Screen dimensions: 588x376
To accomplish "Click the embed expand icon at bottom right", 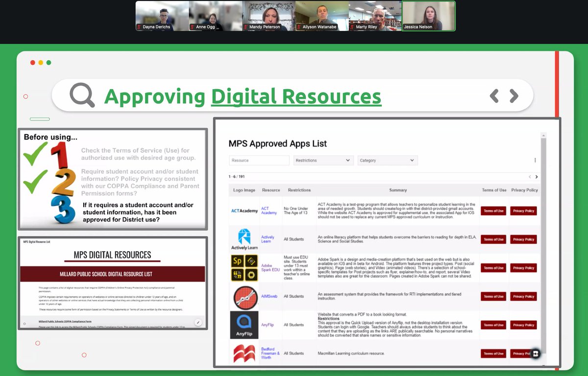I will click(x=535, y=353).
